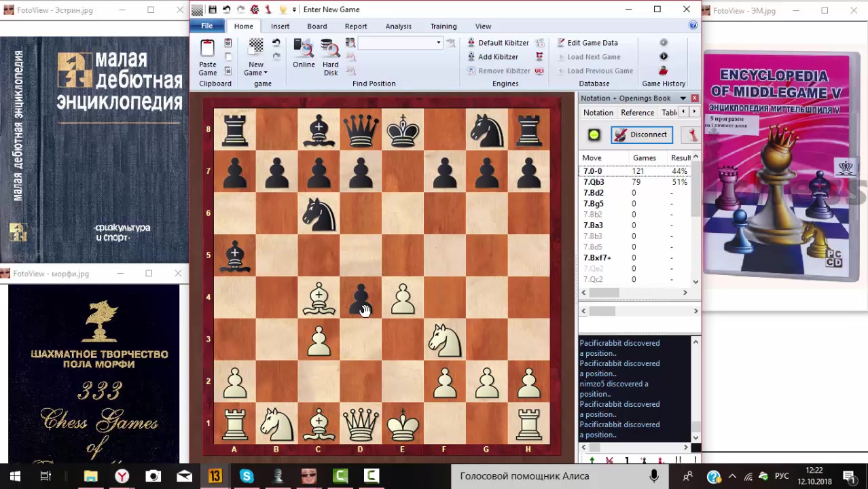Open the Analysis ribbon tab
The height and width of the screenshot is (489, 868).
pyautogui.click(x=399, y=26)
